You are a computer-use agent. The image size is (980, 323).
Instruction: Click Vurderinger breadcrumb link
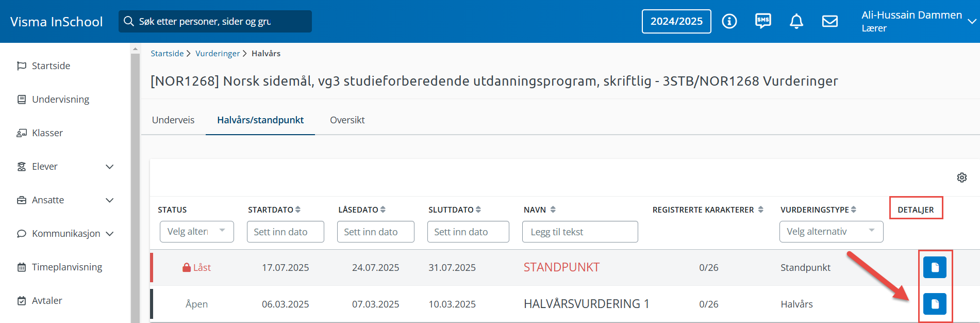click(218, 53)
